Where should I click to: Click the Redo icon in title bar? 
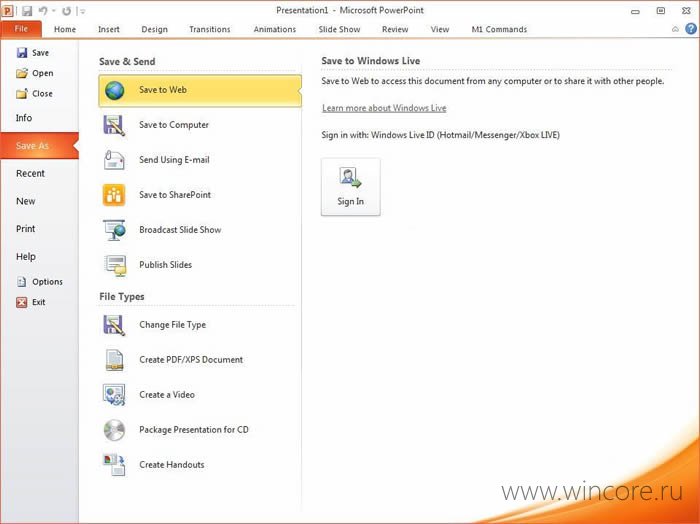tap(67, 11)
